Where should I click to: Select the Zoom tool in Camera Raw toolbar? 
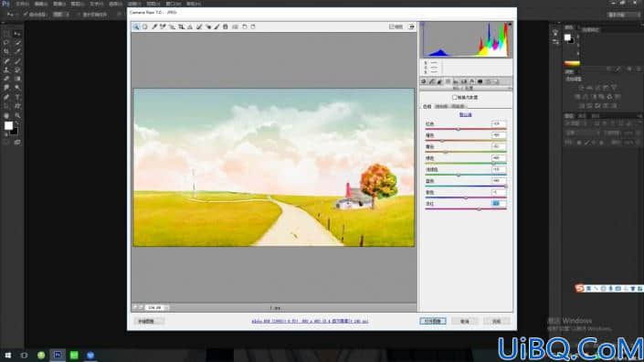(136, 27)
